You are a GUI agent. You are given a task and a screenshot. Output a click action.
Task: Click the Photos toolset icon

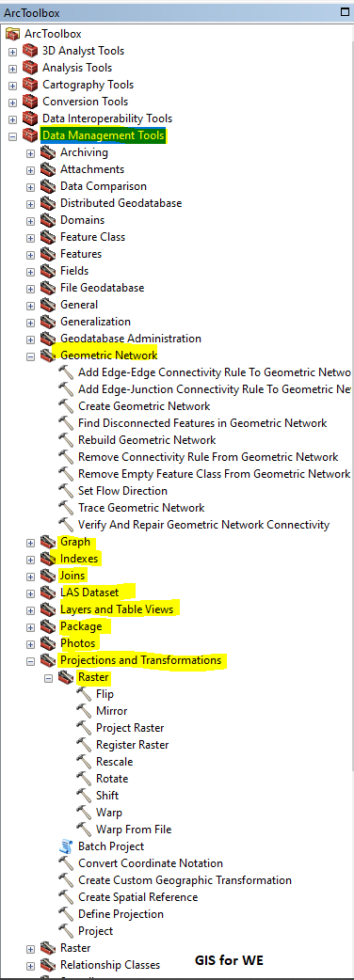pyautogui.click(x=48, y=642)
